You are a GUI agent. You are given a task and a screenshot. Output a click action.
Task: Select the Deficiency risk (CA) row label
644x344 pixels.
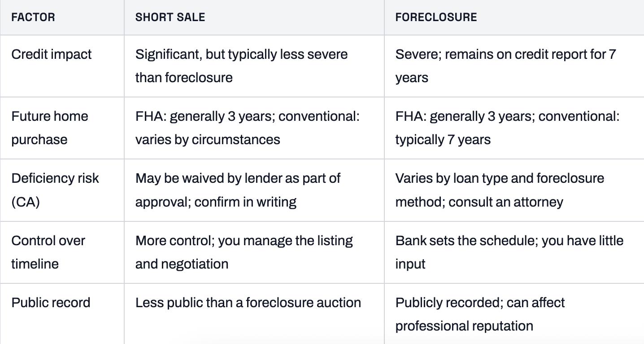[55, 190]
